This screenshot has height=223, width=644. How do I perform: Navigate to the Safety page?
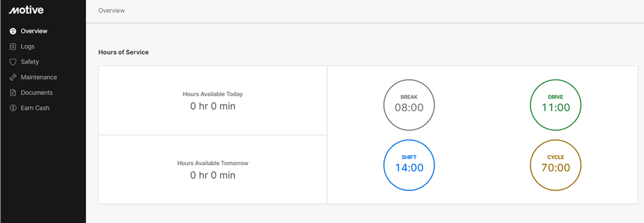pyautogui.click(x=30, y=62)
